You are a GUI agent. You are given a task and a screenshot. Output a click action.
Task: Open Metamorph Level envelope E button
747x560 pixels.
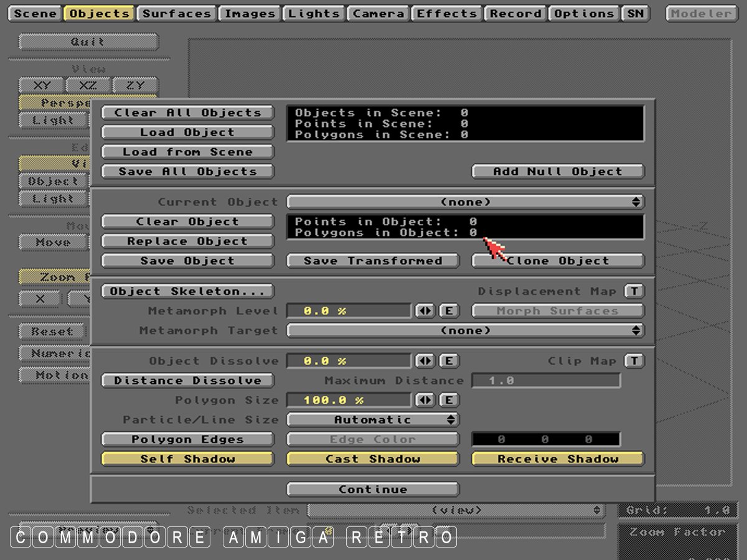449,310
